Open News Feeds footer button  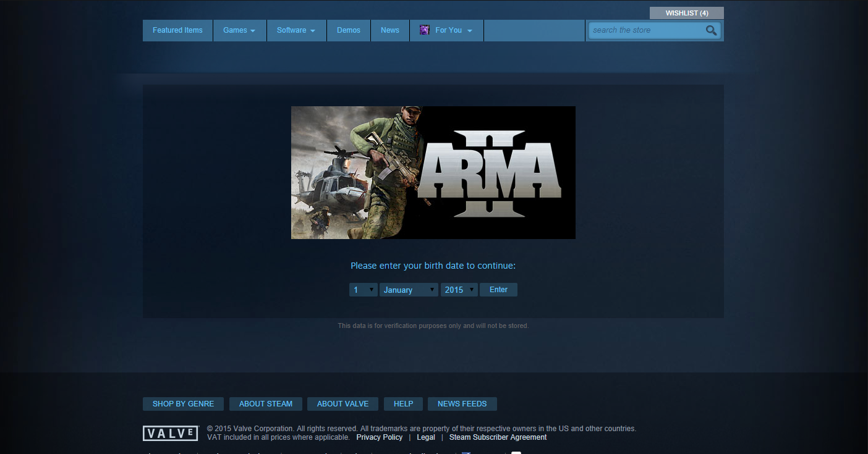click(x=462, y=404)
